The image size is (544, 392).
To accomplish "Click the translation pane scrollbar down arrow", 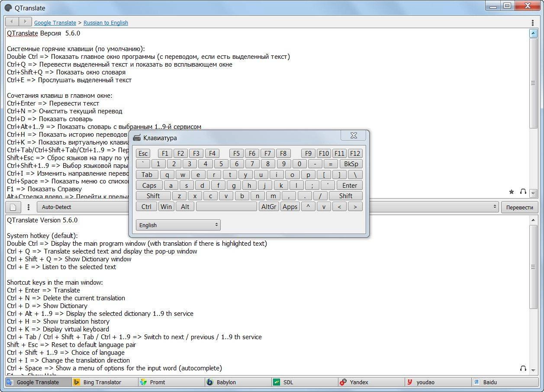I will pyautogui.click(x=533, y=371).
